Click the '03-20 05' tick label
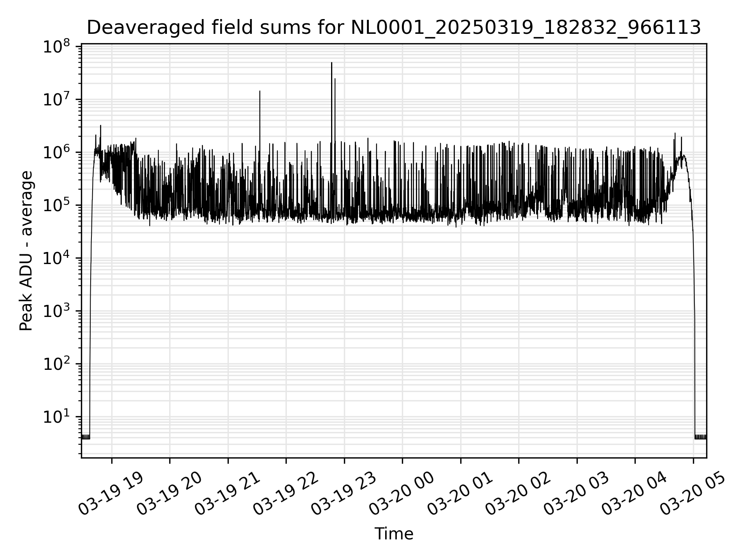Viewport: 747px width, 560px height. (x=692, y=494)
